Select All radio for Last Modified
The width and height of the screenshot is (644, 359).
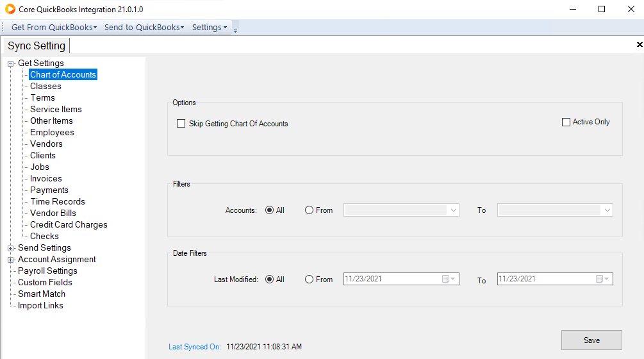[x=269, y=280]
